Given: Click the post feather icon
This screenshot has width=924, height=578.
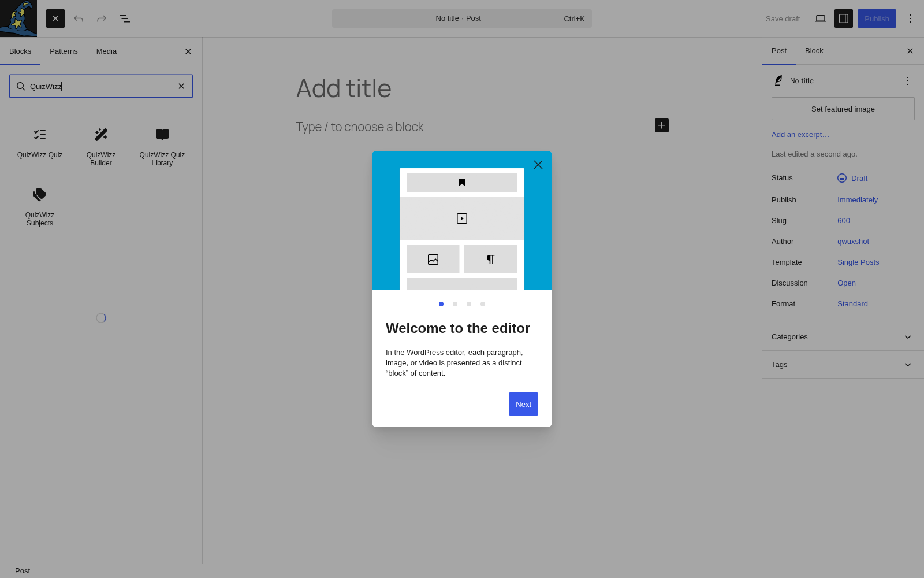Looking at the screenshot, I should click(778, 81).
